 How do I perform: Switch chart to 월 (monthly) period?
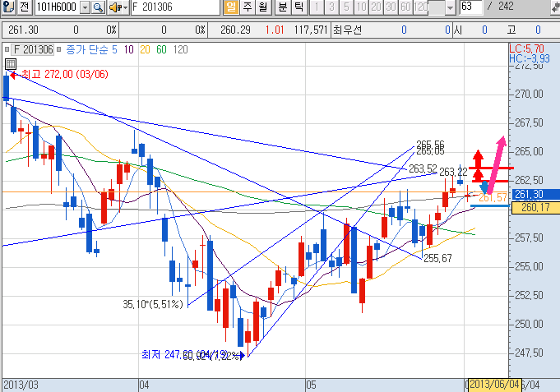[x=261, y=7]
